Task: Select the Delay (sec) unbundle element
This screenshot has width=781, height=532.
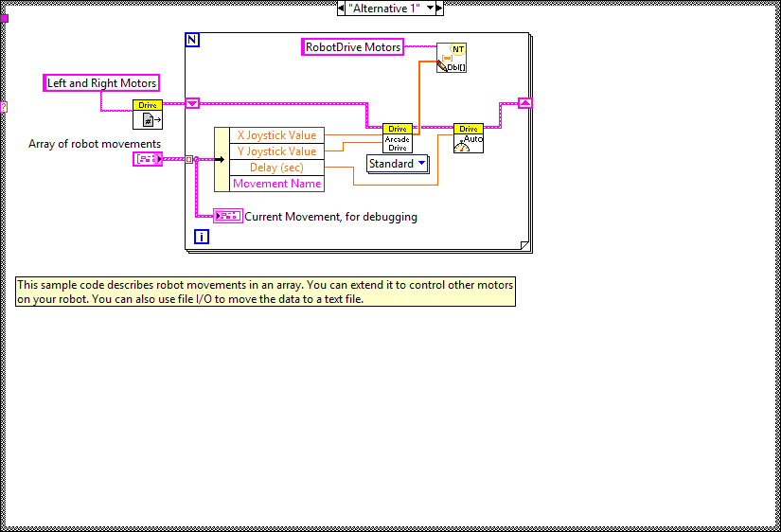Action: pos(276,168)
